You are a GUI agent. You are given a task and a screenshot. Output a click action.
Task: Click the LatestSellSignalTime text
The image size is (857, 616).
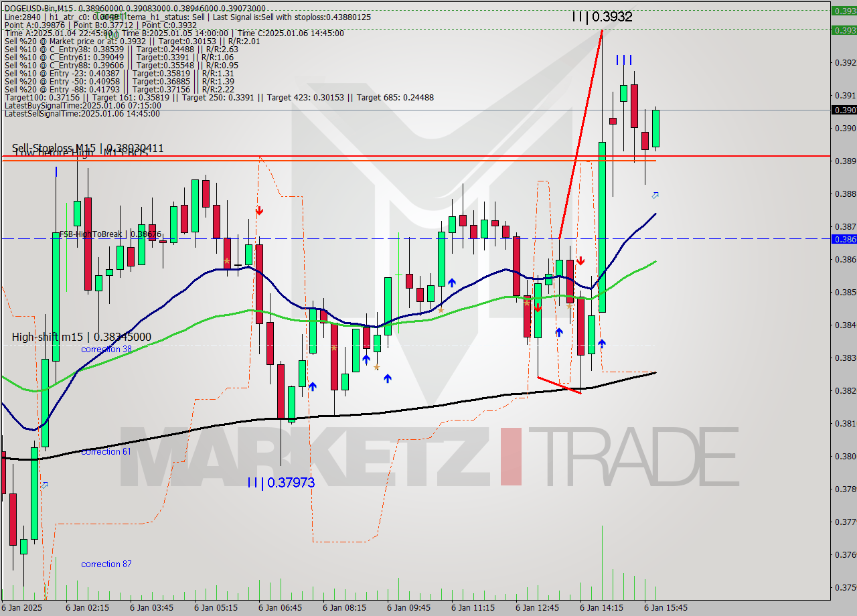[82, 113]
